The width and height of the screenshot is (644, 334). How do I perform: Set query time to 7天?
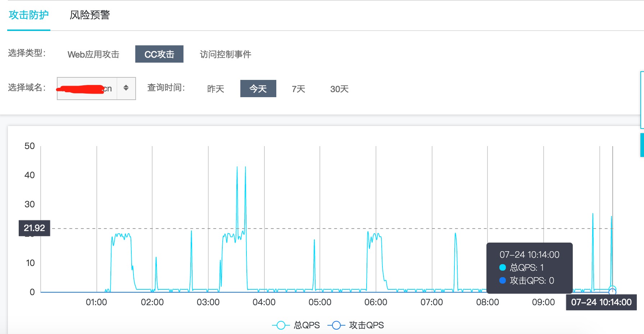(x=299, y=89)
